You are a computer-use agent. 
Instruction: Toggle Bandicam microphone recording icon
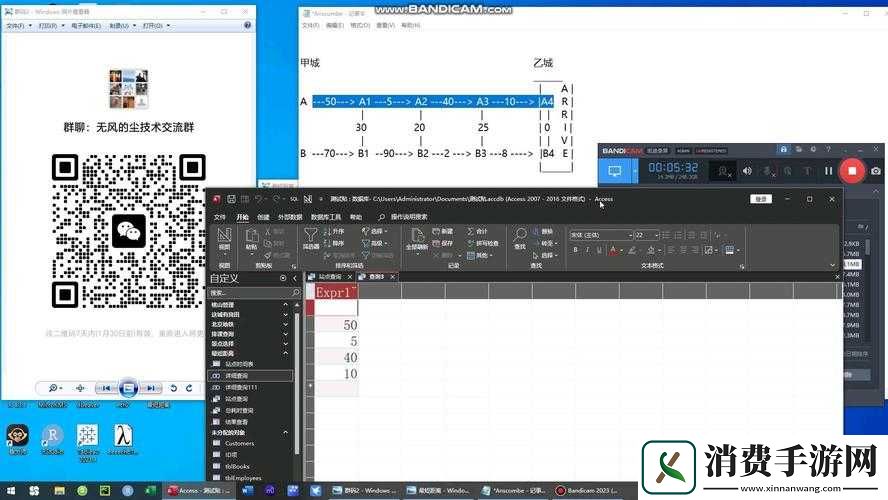tap(768, 171)
